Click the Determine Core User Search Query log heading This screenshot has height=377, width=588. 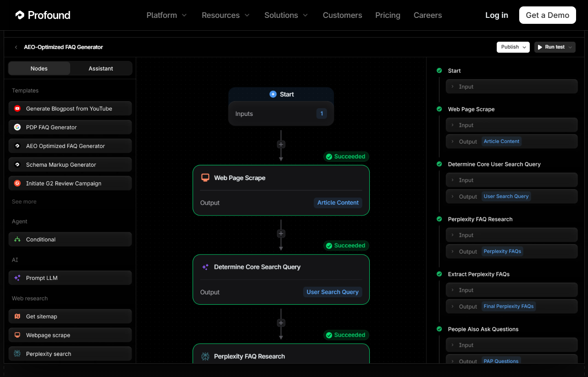click(x=494, y=164)
